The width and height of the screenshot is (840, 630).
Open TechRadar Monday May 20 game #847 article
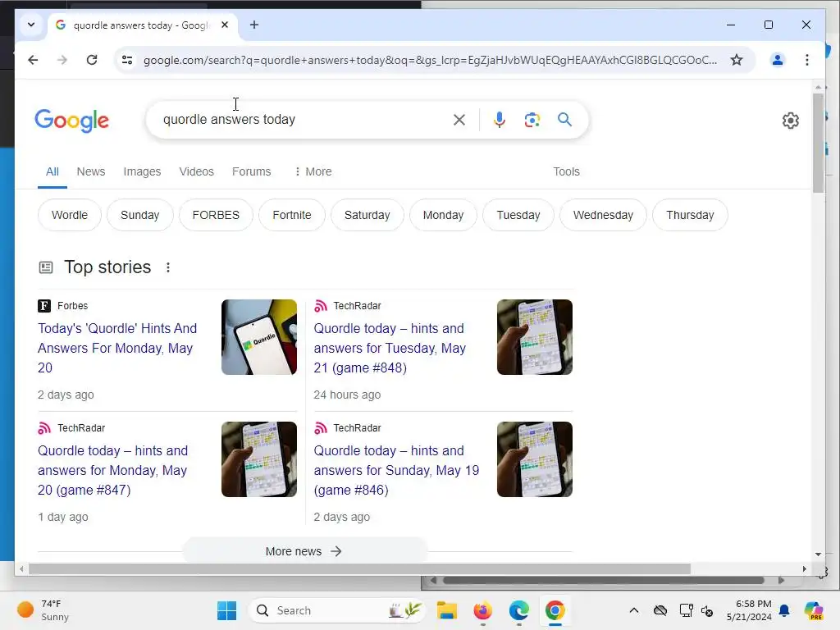pos(113,470)
